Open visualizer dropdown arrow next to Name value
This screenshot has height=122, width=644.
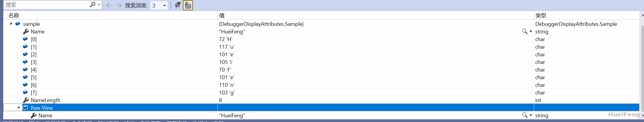[531, 31]
